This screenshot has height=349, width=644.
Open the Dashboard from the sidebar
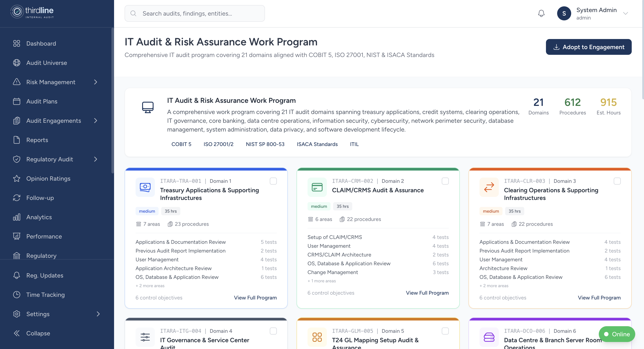[x=41, y=43]
